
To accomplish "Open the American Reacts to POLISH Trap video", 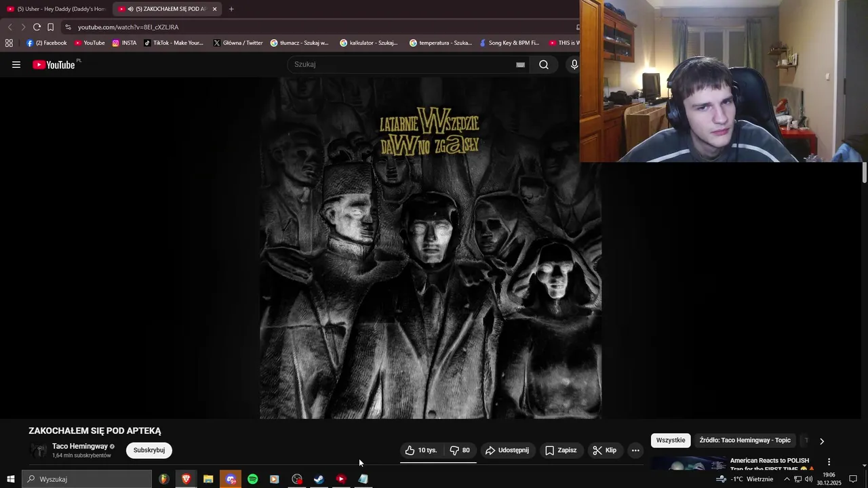I will 772,464.
